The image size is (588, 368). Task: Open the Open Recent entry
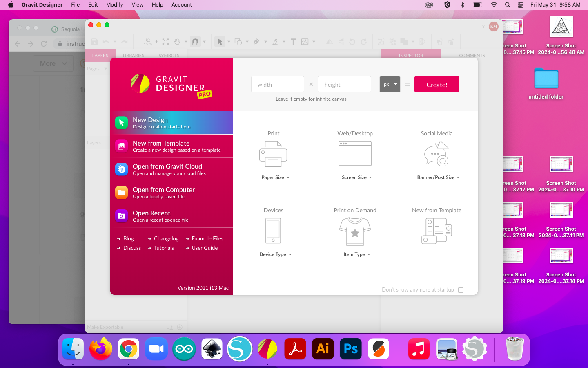click(171, 216)
